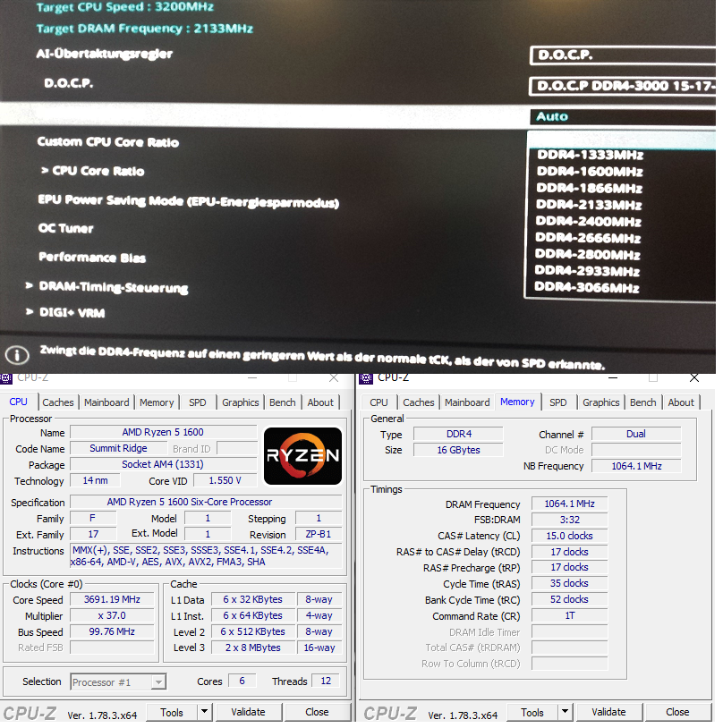Click Validate button in right CPU-Z
Image resolution: width=723 pixels, height=728 pixels.
pyautogui.click(x=608, y=712)
